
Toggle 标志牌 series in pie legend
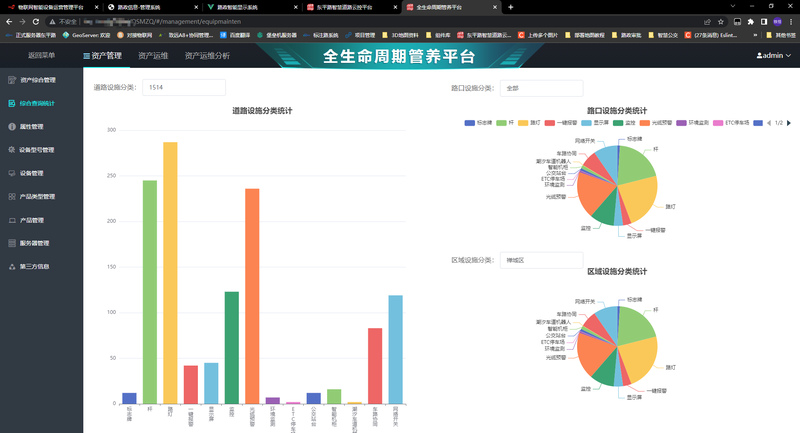[478, 123]
